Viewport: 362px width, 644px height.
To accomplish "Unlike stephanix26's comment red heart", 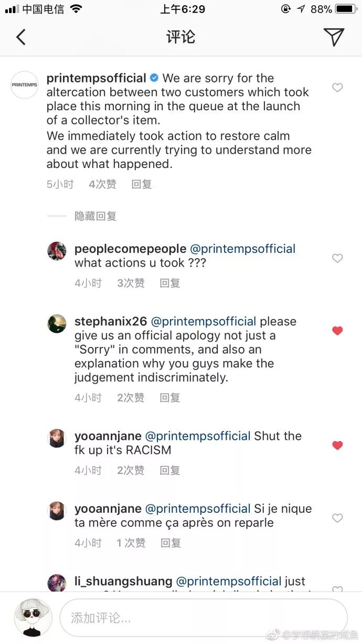I will (337, 331).
